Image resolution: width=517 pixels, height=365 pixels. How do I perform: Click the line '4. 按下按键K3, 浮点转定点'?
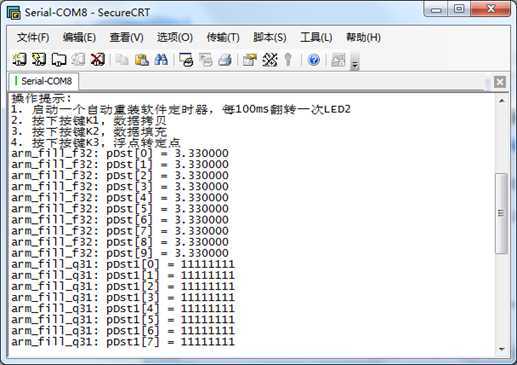coord(96,143)
